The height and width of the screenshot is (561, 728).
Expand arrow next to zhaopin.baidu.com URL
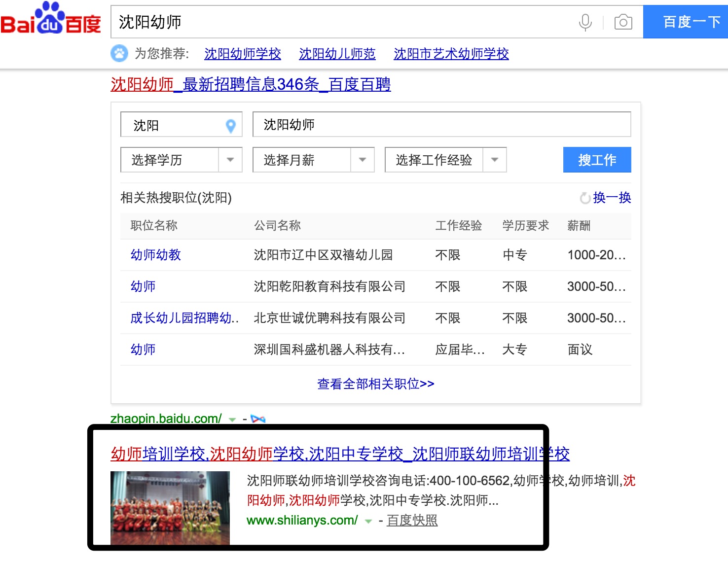coord(232,420)
